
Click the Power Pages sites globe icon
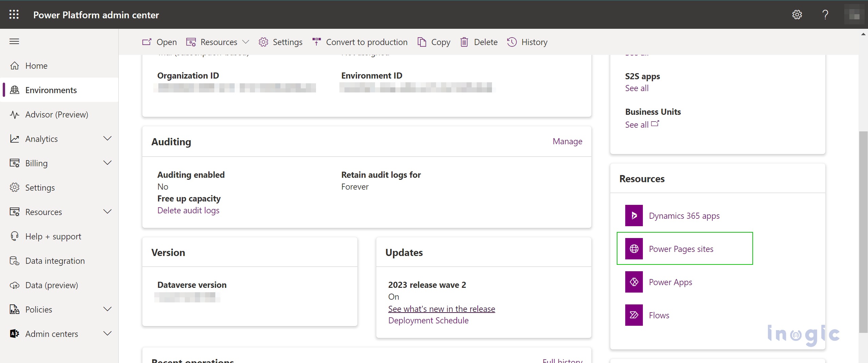pyautogui.click(x=634, y=249)
